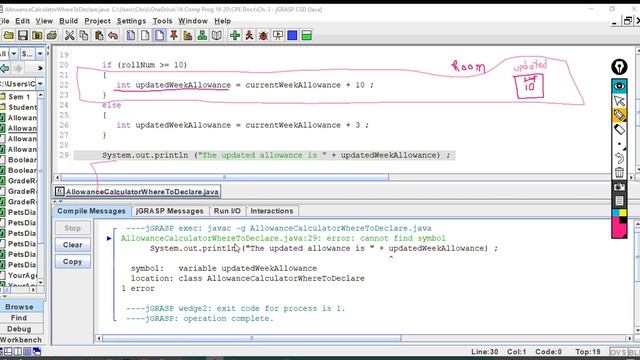Select the eraser annotation tool

point(619,129)
